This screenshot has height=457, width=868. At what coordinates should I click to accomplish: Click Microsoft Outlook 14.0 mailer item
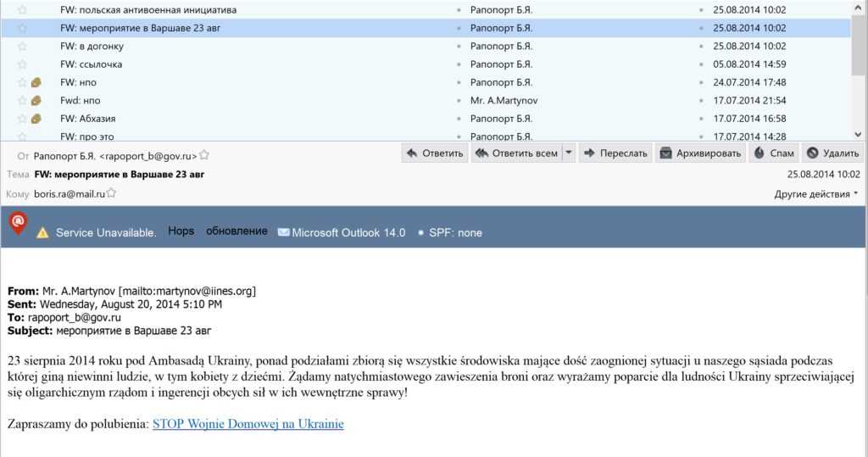[x=342, y=232]
